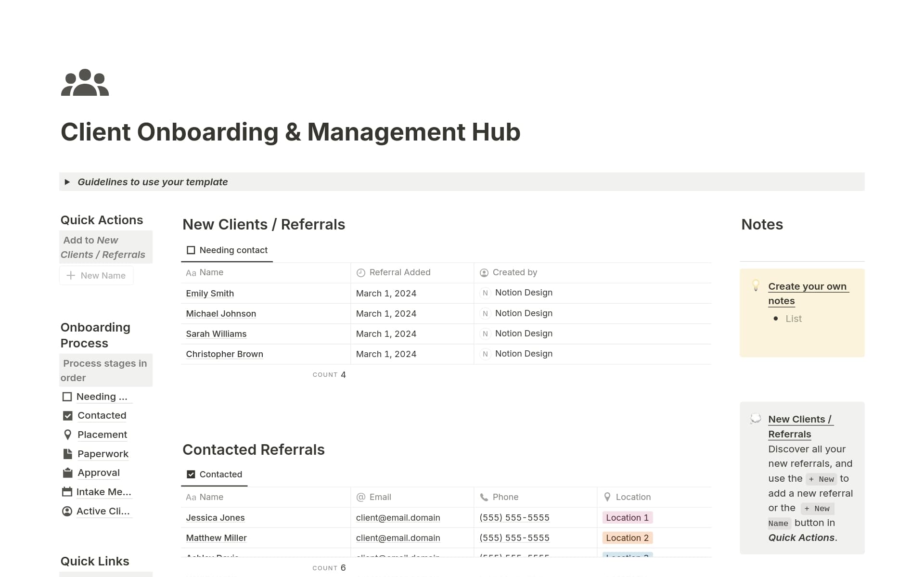Open the Emily Smith referral entry

(x=210, y=293)
